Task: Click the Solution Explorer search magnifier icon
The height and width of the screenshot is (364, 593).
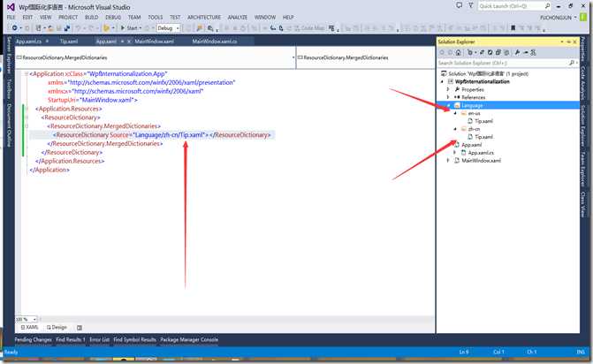Action: (x=572, y=63)
